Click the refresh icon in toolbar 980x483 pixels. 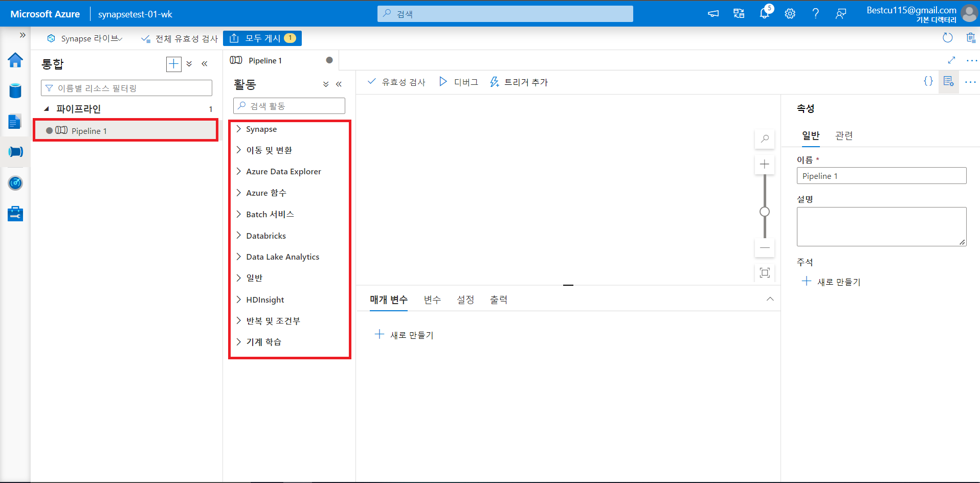[948, 38]
